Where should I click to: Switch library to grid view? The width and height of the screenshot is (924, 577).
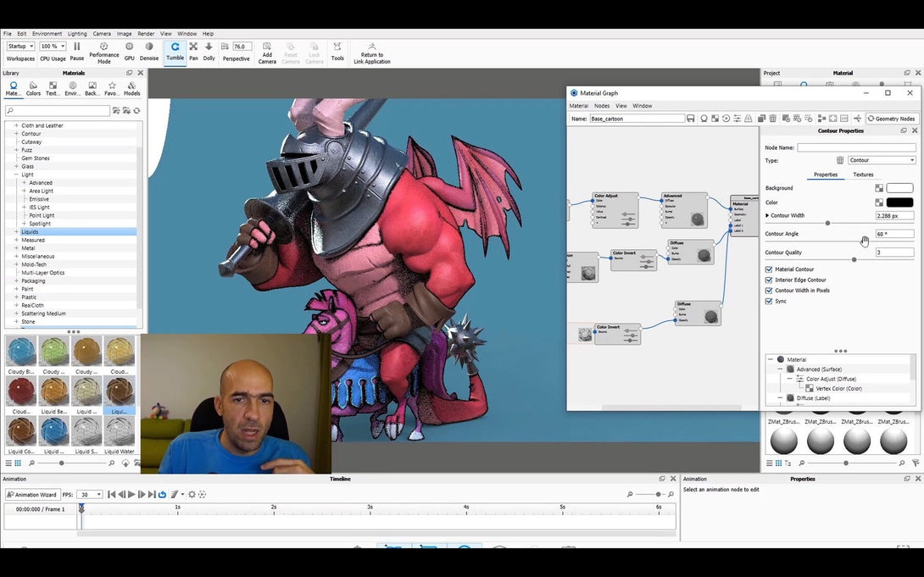18,463
